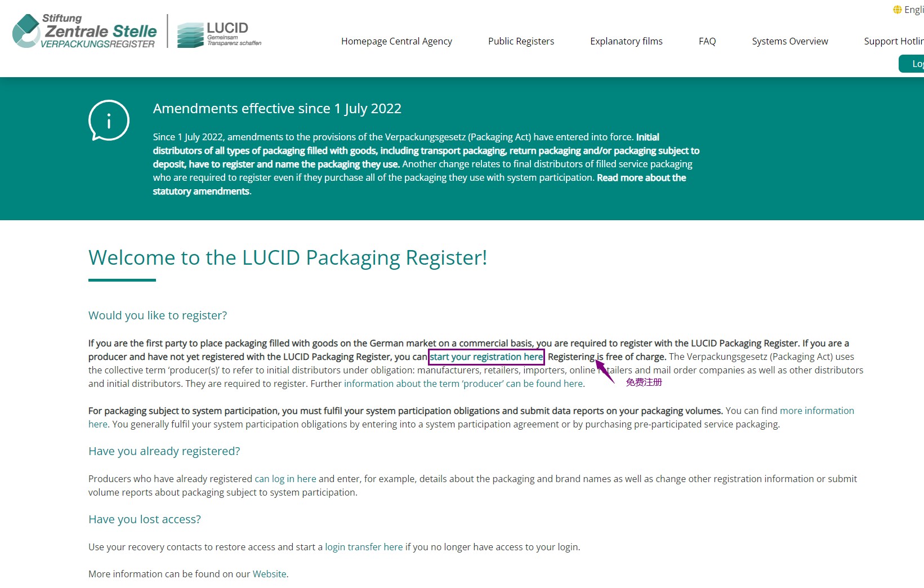This screenshot has width=924, height=588.
Task: Select Systems Overview in navigation
Action: pyautogui.click(x=789, y=41)
